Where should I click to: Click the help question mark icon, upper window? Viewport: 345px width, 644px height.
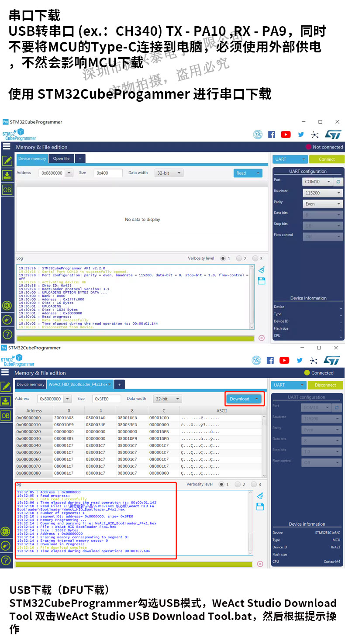(x=7, y=334)
